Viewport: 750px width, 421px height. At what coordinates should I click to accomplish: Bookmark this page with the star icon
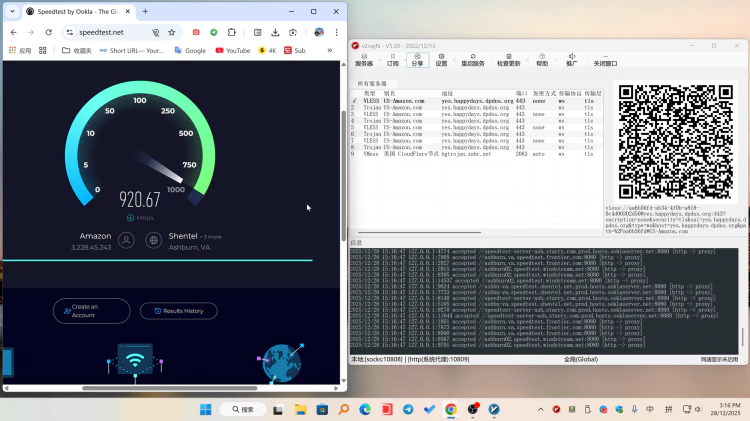[172, 32]
